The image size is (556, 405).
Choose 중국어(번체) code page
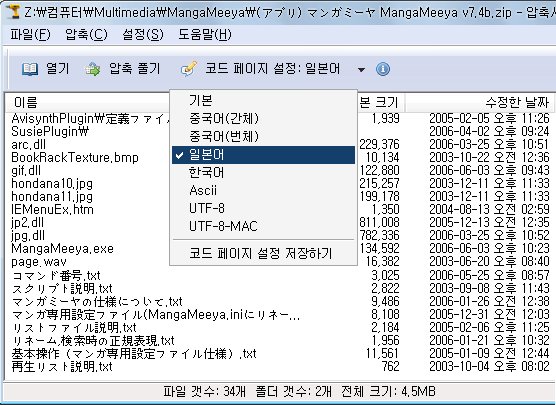(263, 137)
